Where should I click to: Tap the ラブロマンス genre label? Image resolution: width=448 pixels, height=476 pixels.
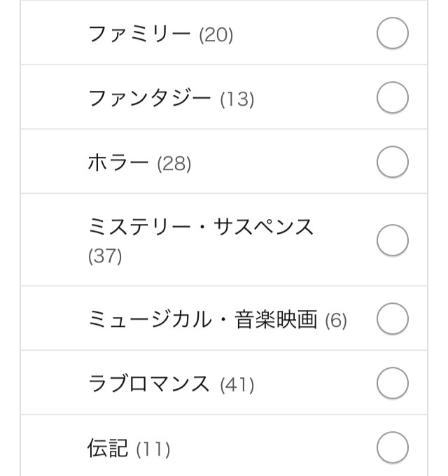pyautogui.click(x=148, y=383)
